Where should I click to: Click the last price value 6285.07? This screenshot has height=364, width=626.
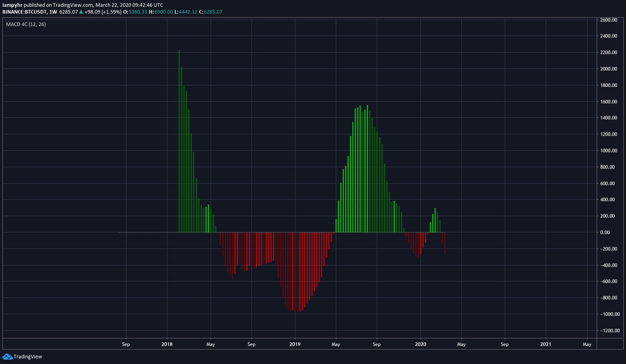(69, 12)
